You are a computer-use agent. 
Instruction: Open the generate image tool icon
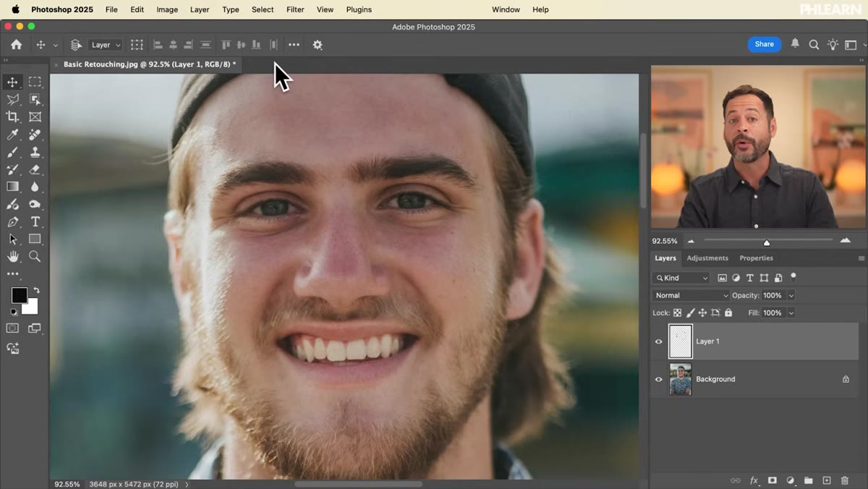point(12,348)
